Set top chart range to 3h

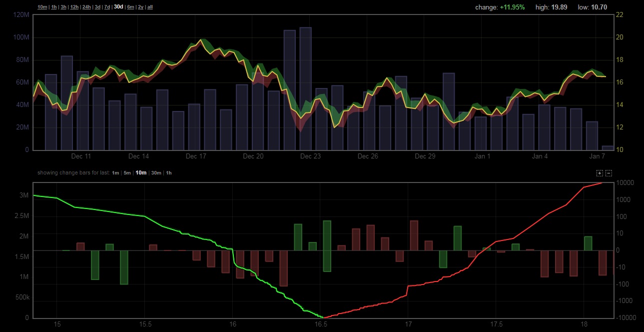(63, 7)
